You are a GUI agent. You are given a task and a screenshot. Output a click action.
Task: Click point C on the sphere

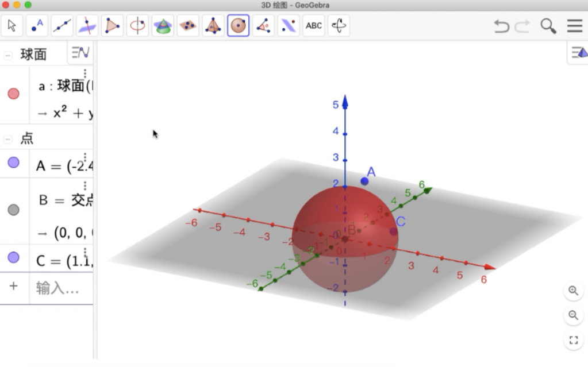click(x=393, y=231)
